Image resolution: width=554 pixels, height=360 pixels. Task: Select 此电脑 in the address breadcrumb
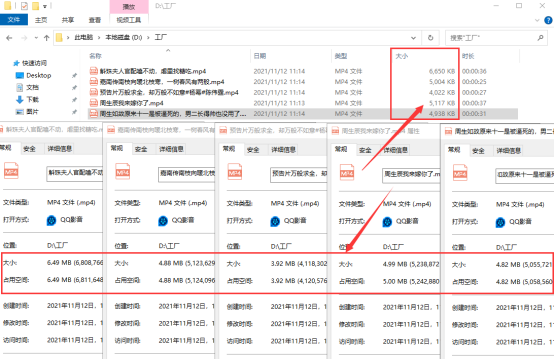click(83, 37)
